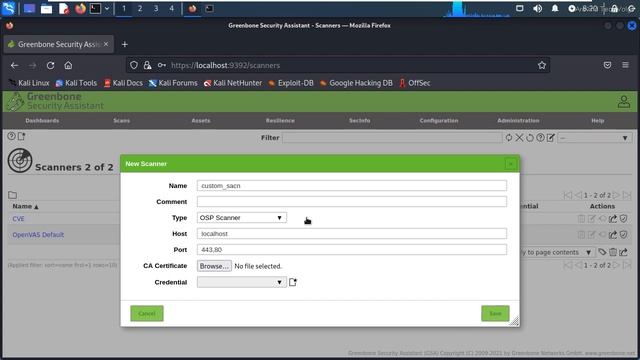The height and width of the screenshot is (360, 640).
Task: Open the SecInfo menu
Action: [360, 121]
